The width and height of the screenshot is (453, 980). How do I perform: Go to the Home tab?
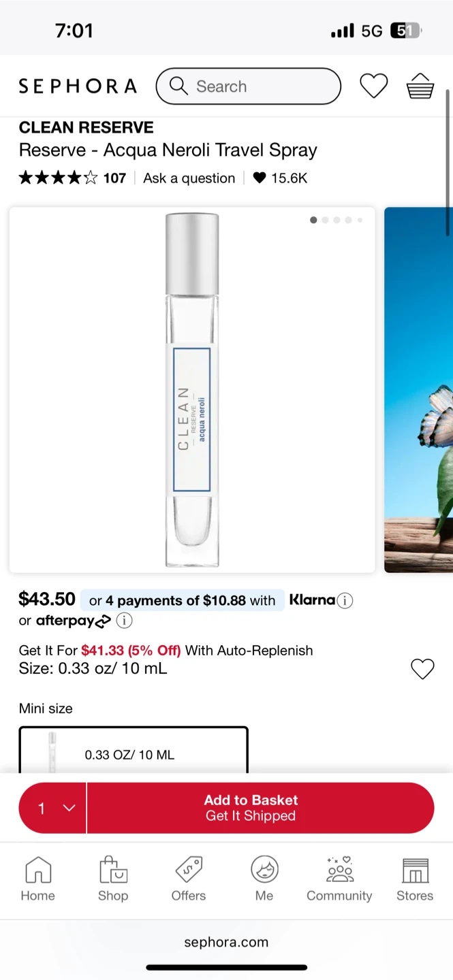coord(37,879)
